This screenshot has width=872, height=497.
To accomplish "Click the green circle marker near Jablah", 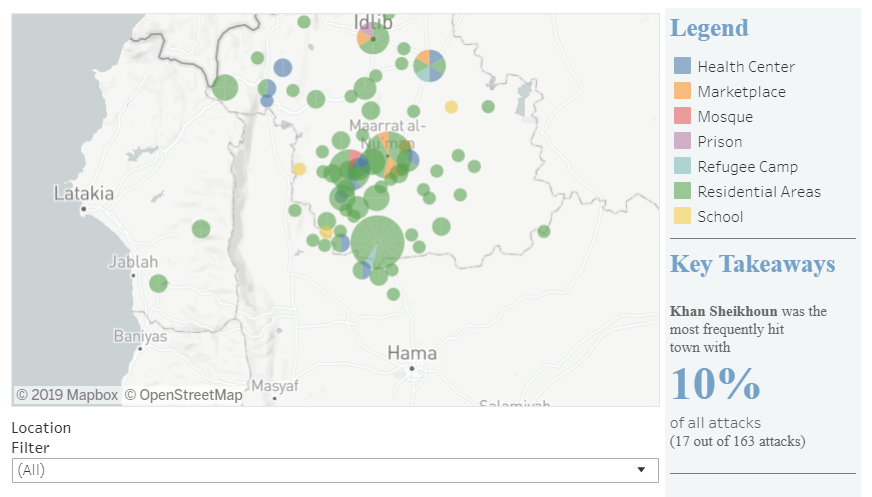I will click(158, 284).
